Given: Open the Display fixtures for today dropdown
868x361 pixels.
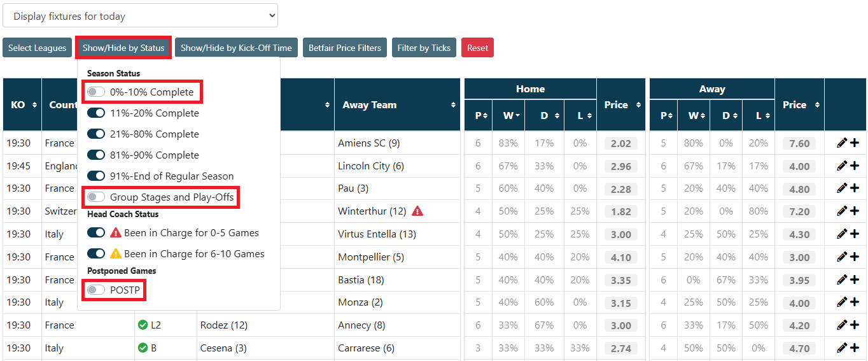Looking at the screenshot, I should click(x=140, y=16).
